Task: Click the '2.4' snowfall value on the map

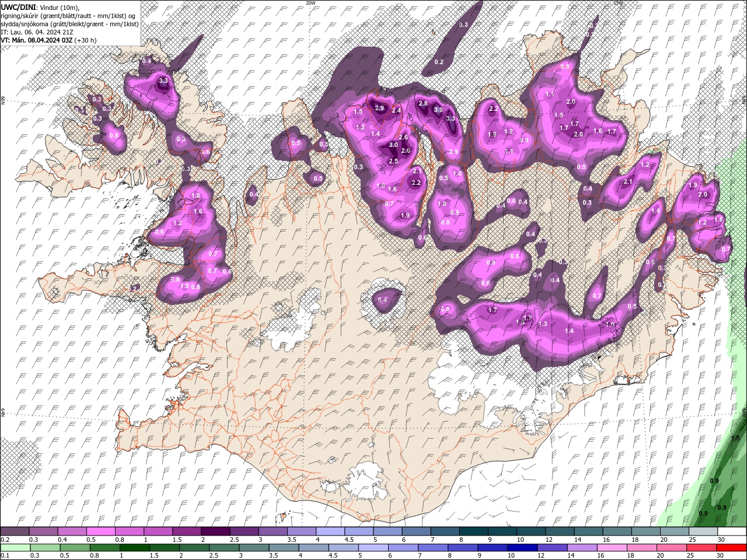Action: click(396, 111)
